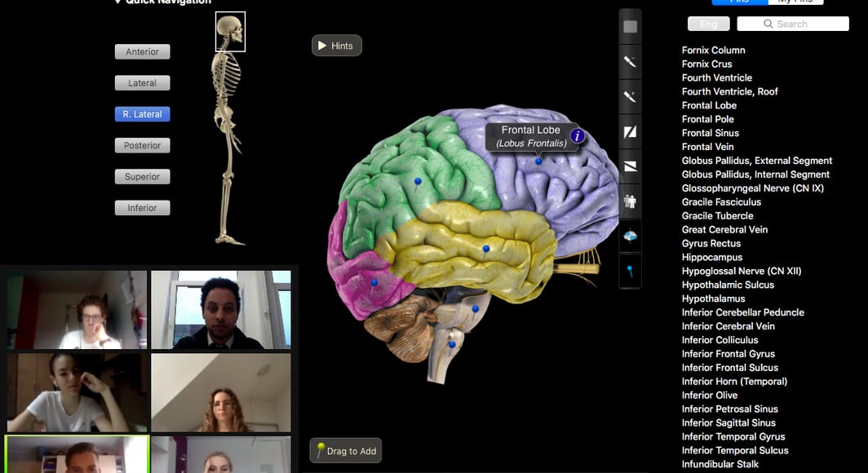
Task: Open the Frontal Lobe info icon
Action: tap(578, 136)
